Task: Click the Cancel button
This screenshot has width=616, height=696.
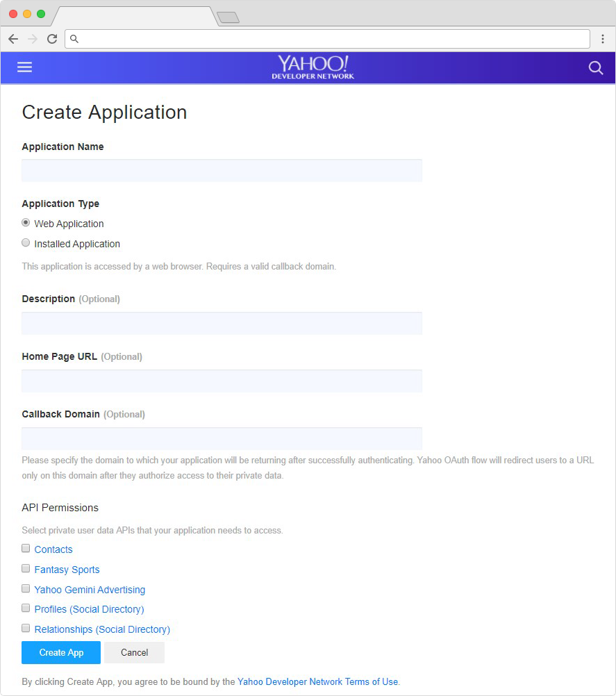Action: [135, 652]
